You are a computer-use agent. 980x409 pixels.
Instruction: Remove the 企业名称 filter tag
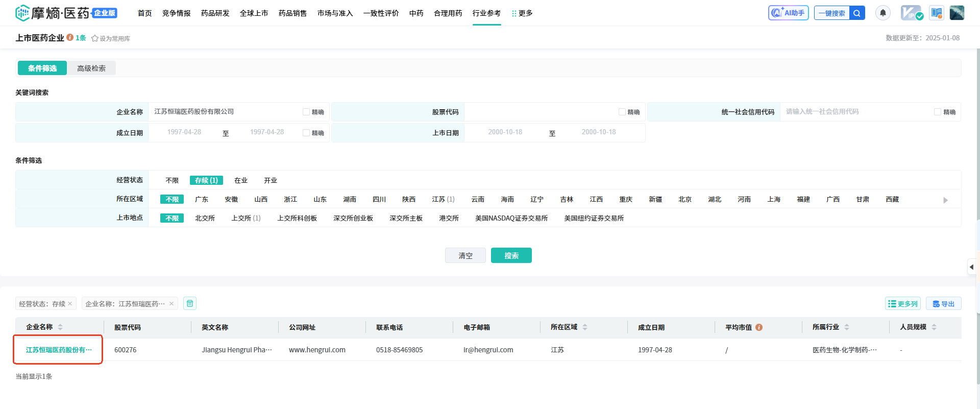click(171, 303)
